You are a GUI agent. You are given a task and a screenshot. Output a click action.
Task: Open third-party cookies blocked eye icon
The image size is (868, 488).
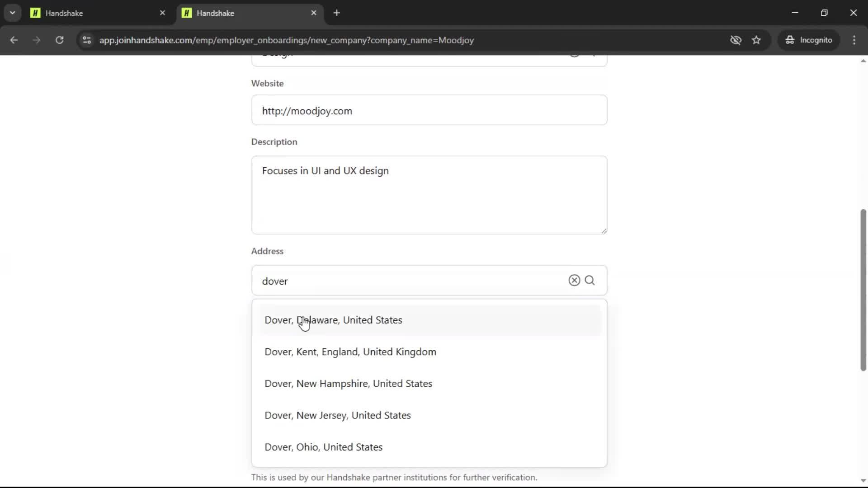click(736, 40)
